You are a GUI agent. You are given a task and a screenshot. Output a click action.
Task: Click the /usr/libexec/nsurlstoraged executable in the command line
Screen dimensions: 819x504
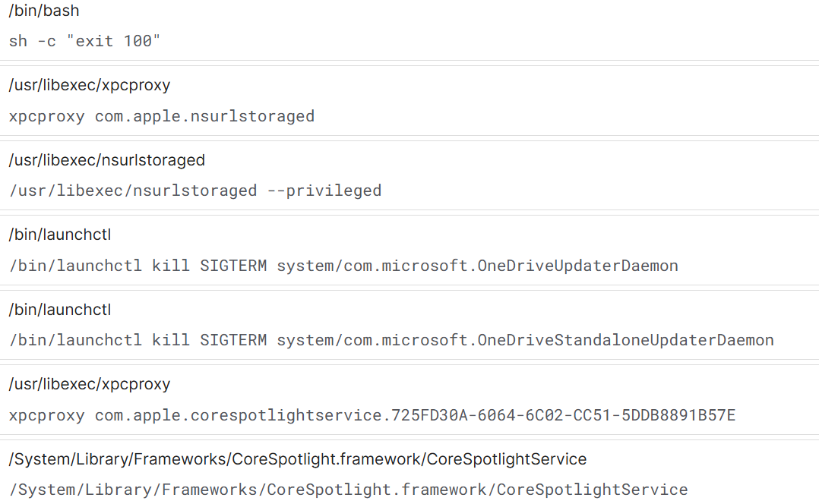(133, 191)
